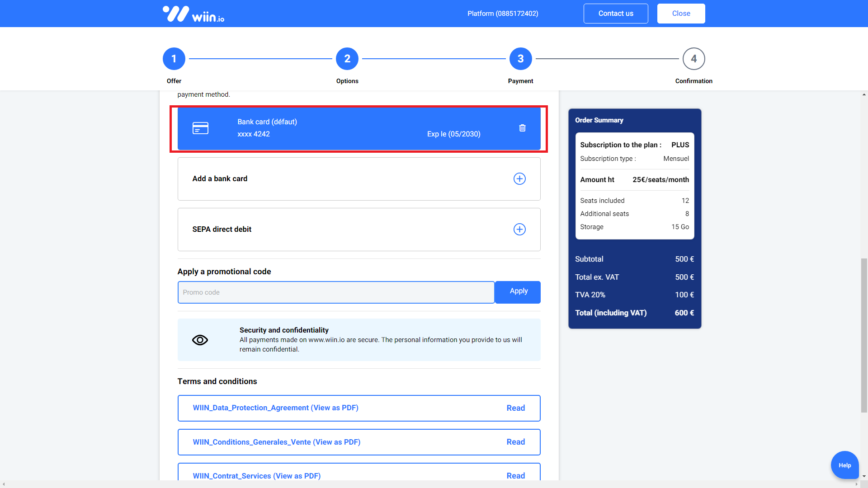Focus the Promo code input field

[x=335, y=292]
